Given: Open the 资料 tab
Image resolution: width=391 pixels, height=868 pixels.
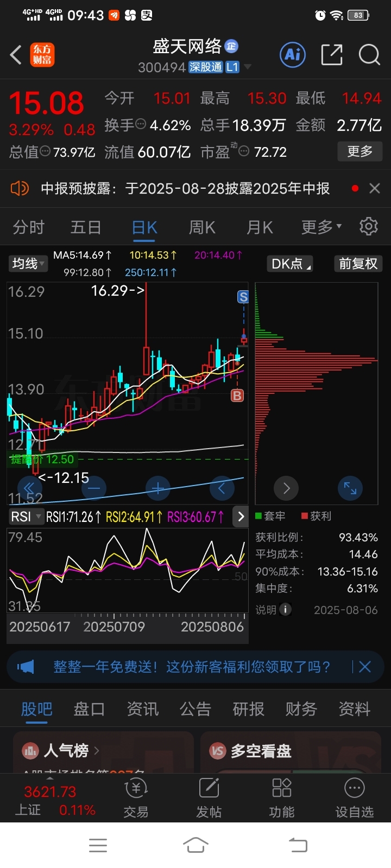Looking at the screenshot, I should (x=355, y=709).
